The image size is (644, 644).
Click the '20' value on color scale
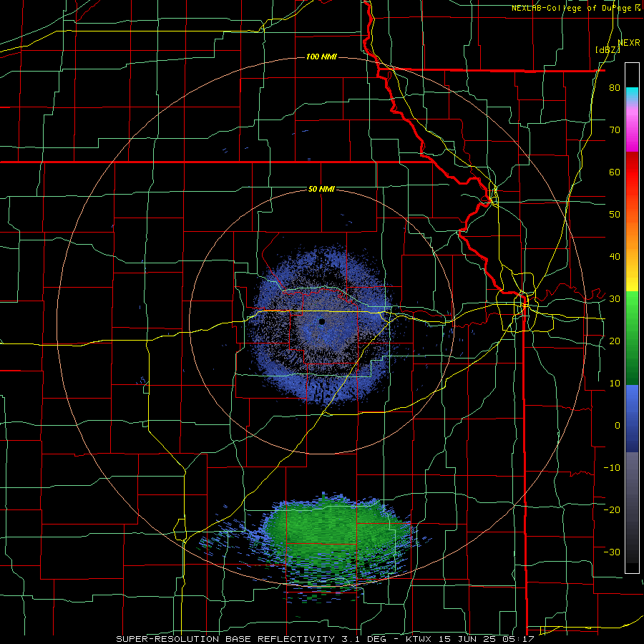[615, 341]
